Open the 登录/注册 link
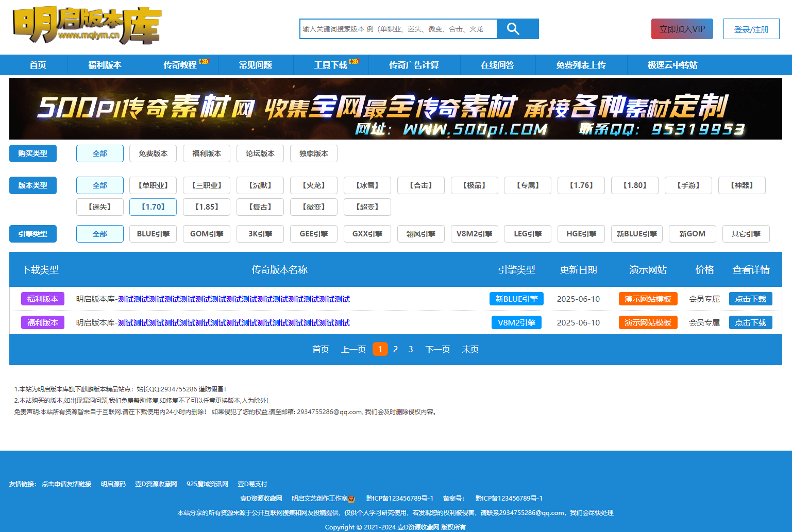 tap(751, 29)
